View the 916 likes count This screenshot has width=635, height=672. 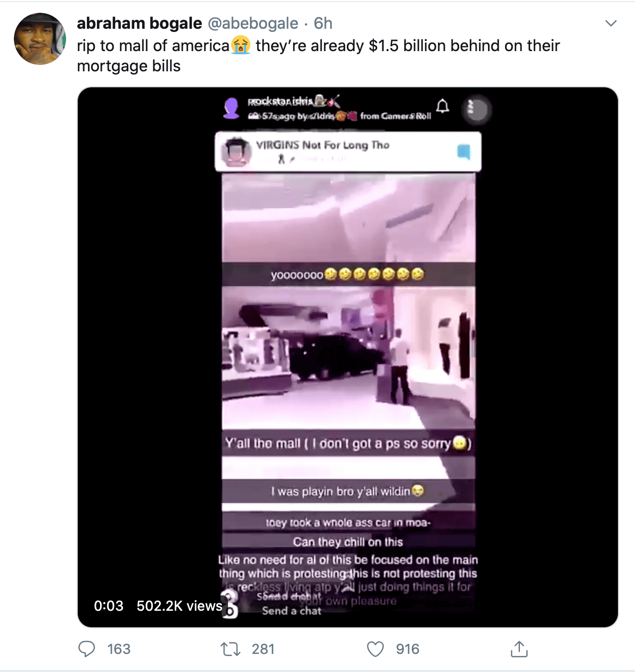coord(408,649)
